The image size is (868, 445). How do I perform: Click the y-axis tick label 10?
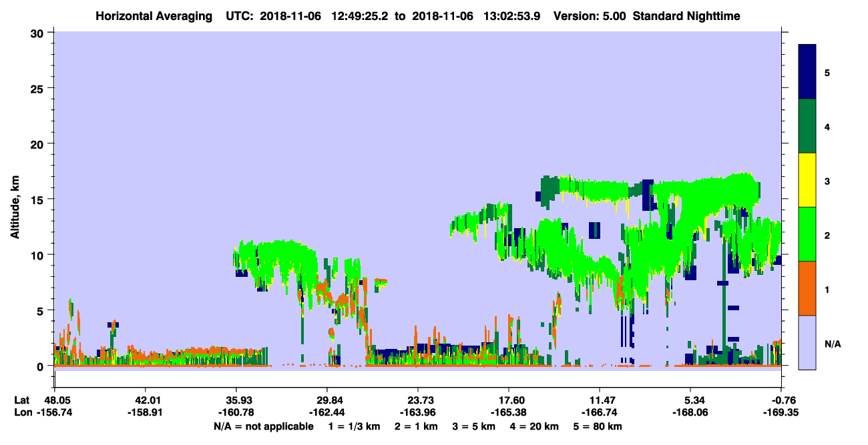pyautogui.click(x=39, y=255)
